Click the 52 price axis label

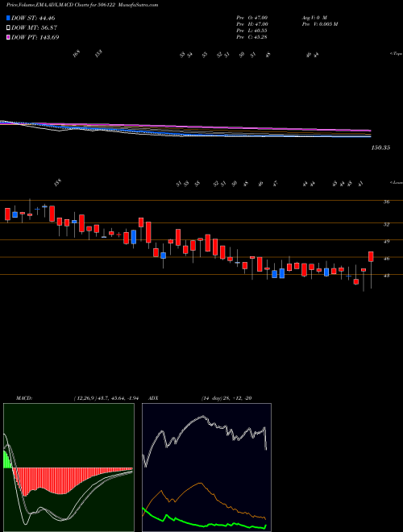point(386,224)
